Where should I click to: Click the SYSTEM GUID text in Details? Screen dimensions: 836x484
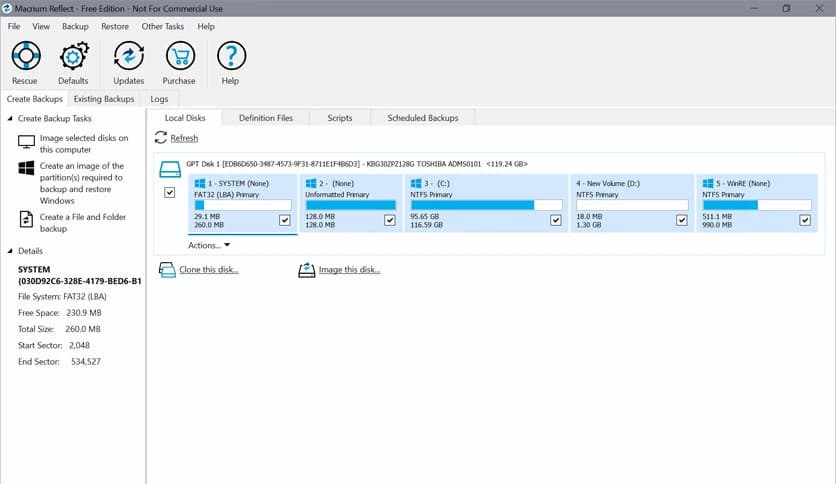[80, 281]
